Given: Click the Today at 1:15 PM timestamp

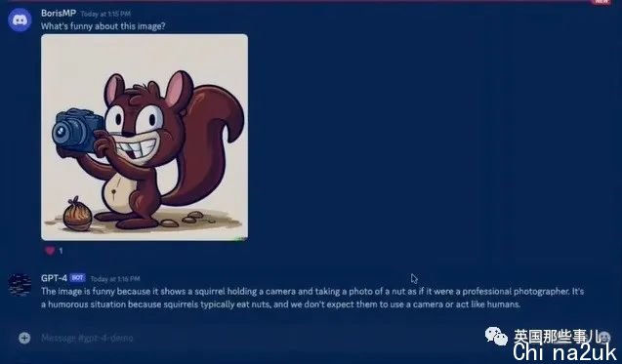Looking at the screenshot, I should click(105, 14).
